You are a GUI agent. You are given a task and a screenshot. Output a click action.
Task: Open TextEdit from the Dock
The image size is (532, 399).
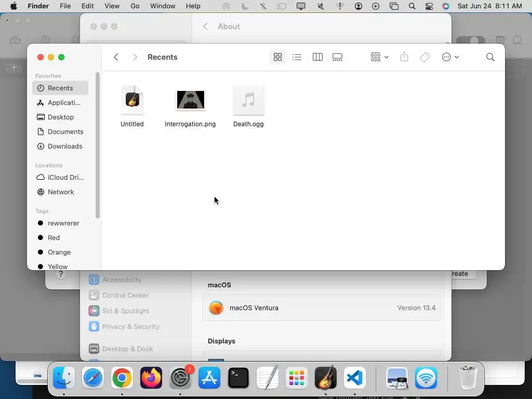[268, 378]
